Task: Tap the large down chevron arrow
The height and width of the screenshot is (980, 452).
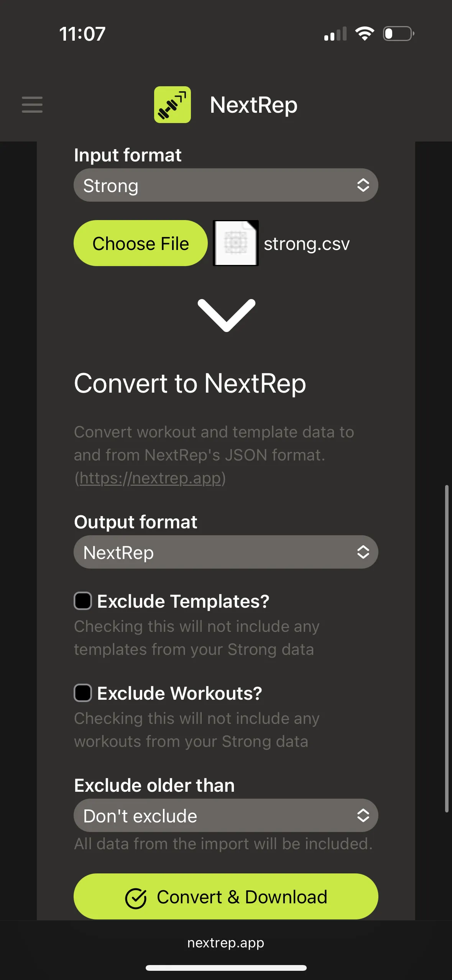Action: (x=226, y=315)
